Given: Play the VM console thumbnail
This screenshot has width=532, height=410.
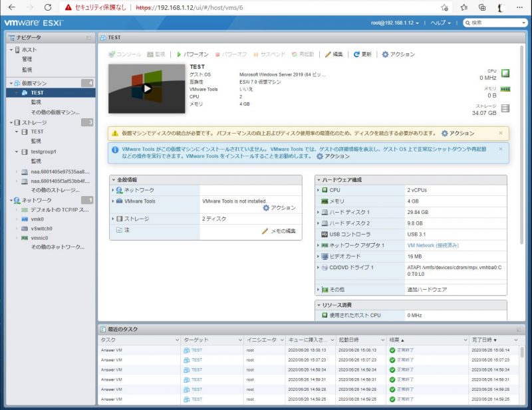Looking at the screenshot, I should (146, 88).
